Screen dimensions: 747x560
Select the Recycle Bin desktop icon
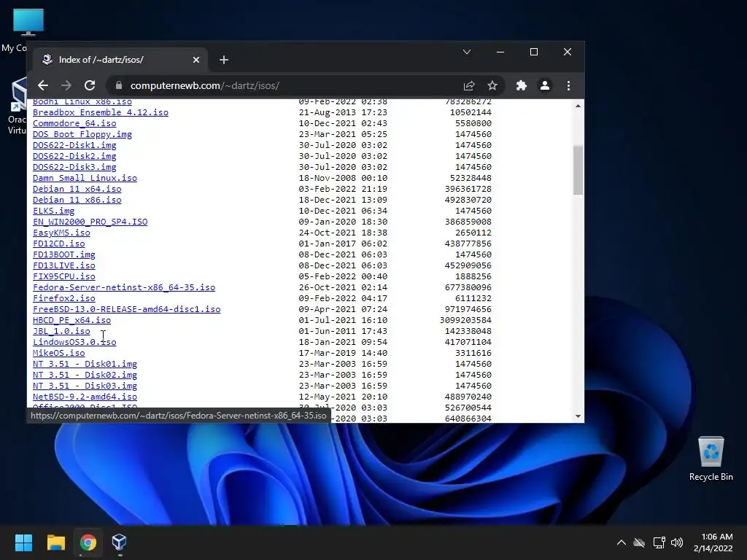tap(711, 458)
